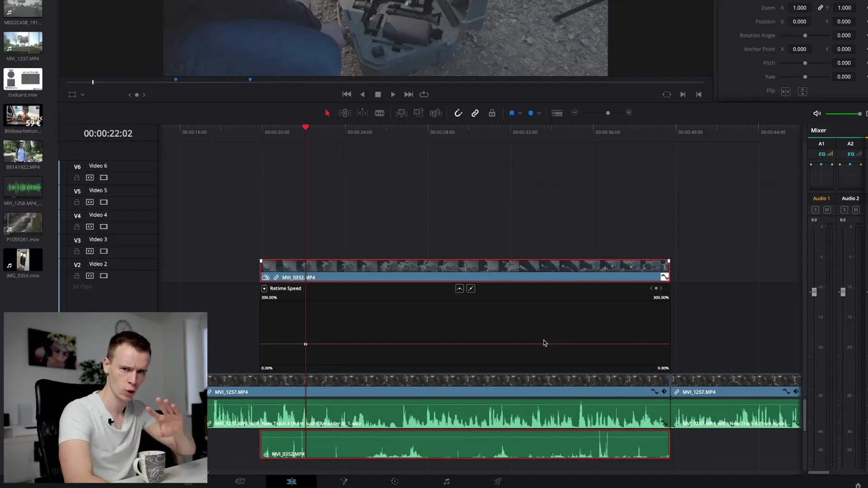Disable Video 4 track visibility
Screen dimensions: 868x488
(x=104, y=227)
